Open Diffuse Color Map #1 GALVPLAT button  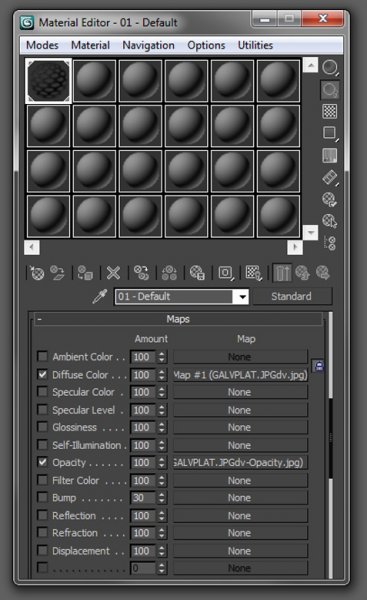pyautogui.click(x=240, y=375)
